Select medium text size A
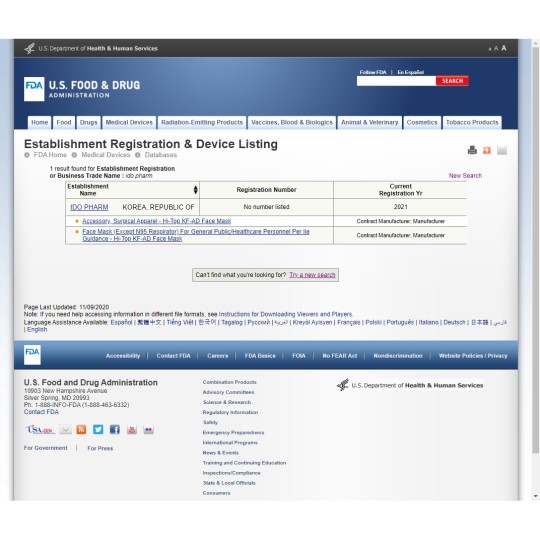Screen dimensions: 540x540 tap(496, 49)
